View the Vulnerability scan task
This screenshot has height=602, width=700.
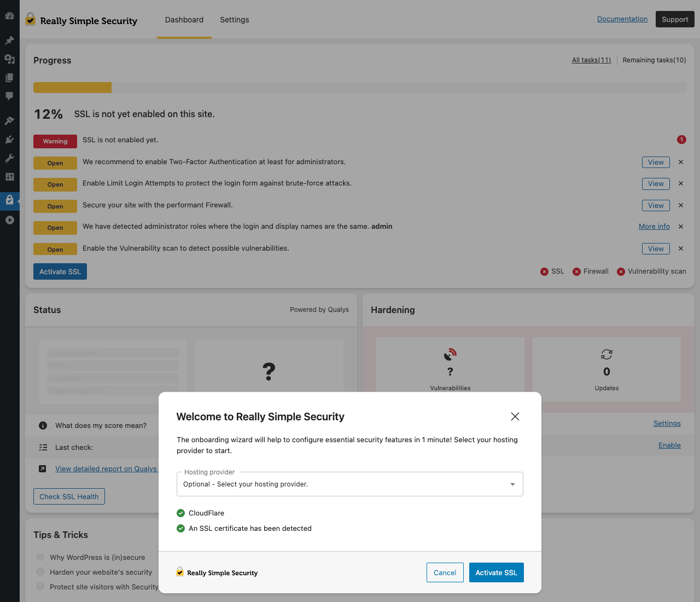coord(656,248)
